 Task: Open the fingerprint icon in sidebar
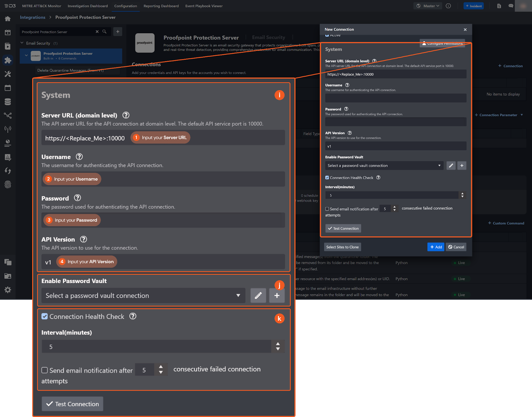(x=8, y=184)
